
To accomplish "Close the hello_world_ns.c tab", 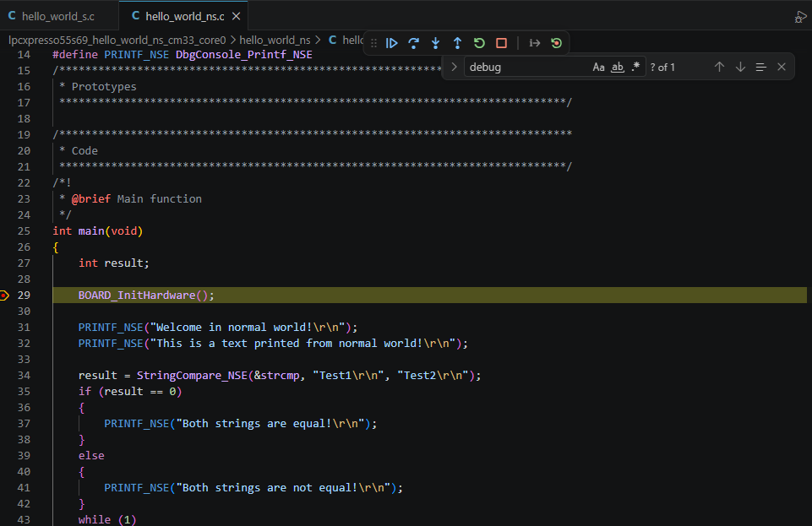I will pyautogui.click(x=236, y=16).
